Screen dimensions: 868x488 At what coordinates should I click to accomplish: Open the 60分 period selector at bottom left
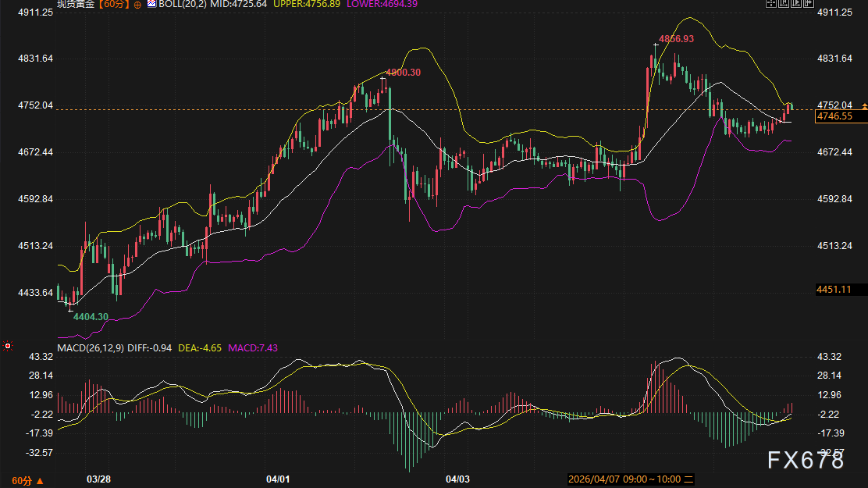pyautogui.click(x=27, y=479)
